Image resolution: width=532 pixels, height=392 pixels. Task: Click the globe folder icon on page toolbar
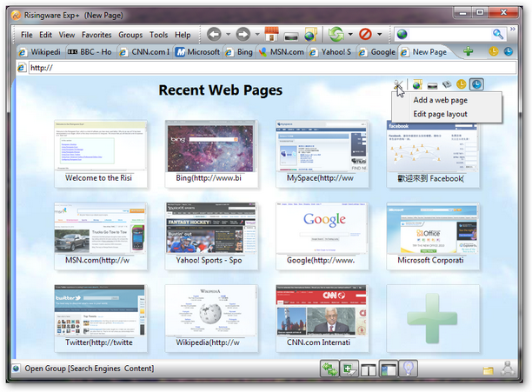pos(417,84)
